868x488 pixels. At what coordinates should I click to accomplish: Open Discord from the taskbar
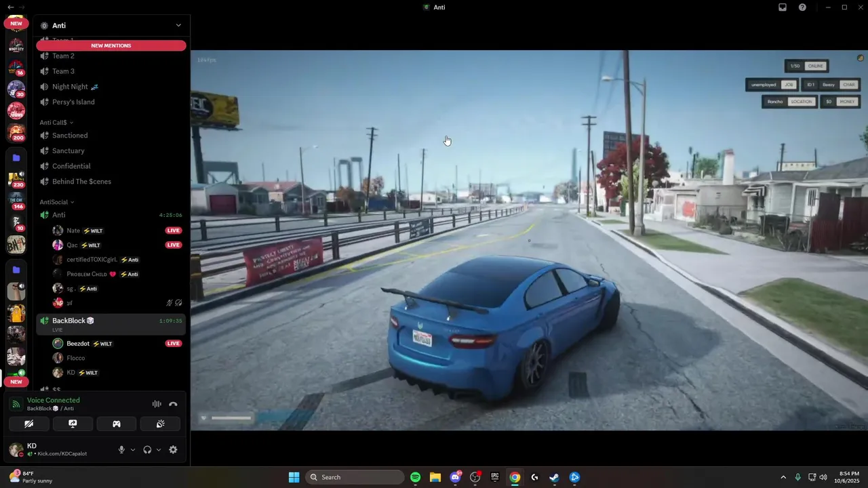[455, 477]
